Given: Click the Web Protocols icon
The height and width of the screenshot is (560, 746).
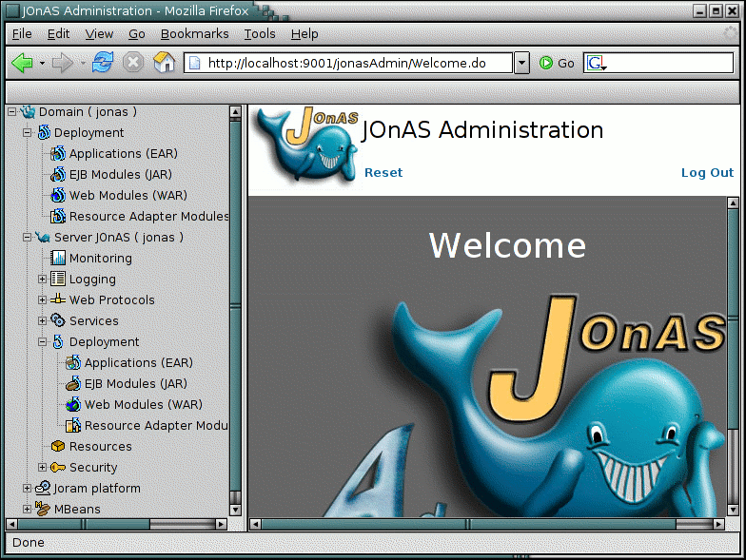Looking at the screenshot, I should pyautogui.click(x=58, y=299).
